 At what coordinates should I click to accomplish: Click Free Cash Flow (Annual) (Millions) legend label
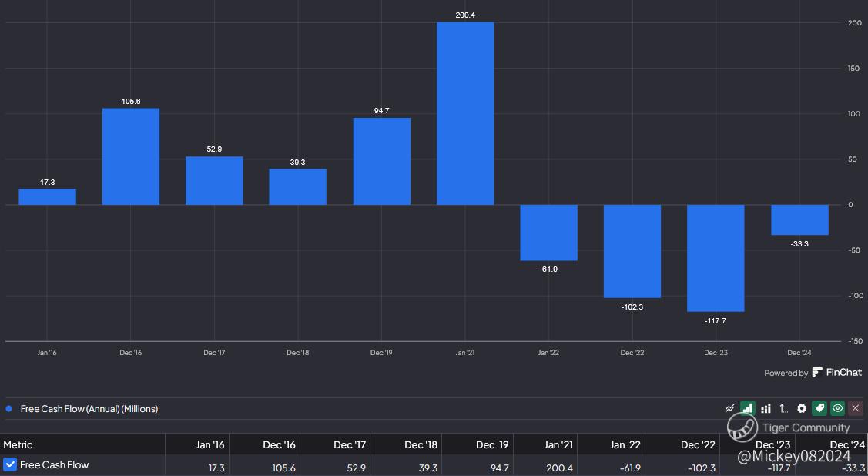click(x=89, y=409)
